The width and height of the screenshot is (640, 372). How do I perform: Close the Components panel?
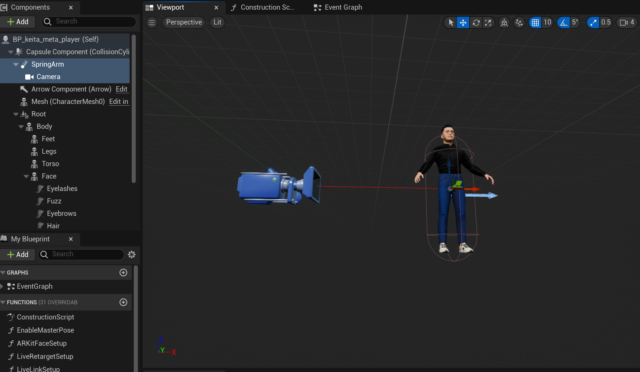coord(71,8)
